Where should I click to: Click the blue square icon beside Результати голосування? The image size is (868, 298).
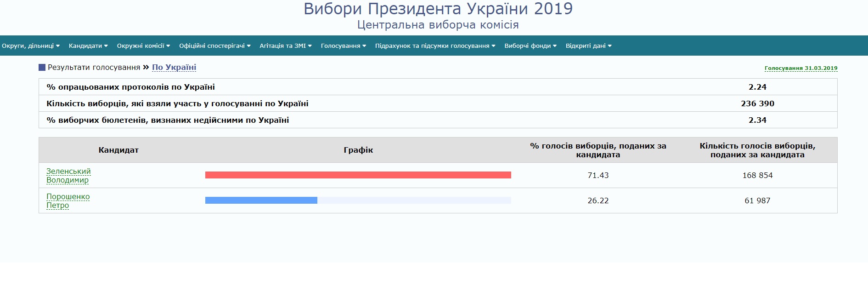point(42,68)
